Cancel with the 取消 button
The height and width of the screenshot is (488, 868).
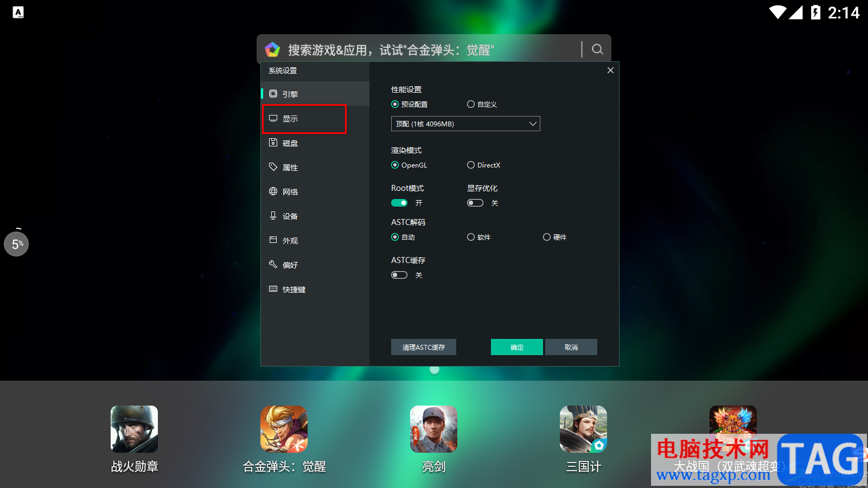pyautogui.click(x=571, y=347)
